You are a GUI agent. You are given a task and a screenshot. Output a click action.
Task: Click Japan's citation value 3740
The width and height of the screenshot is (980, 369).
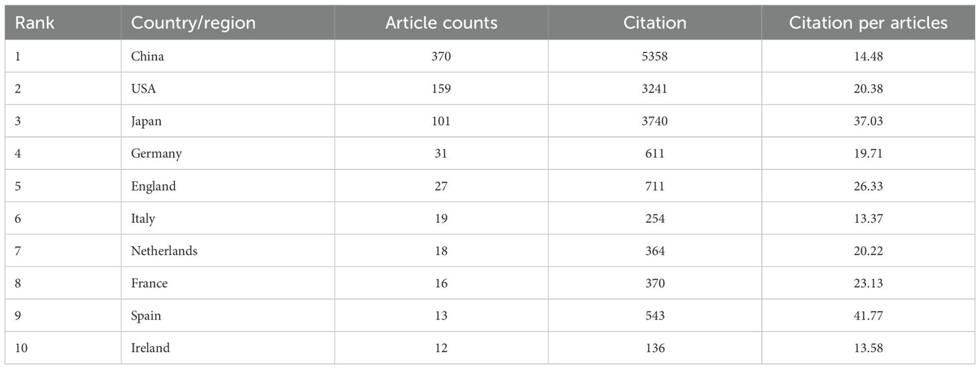654,121
